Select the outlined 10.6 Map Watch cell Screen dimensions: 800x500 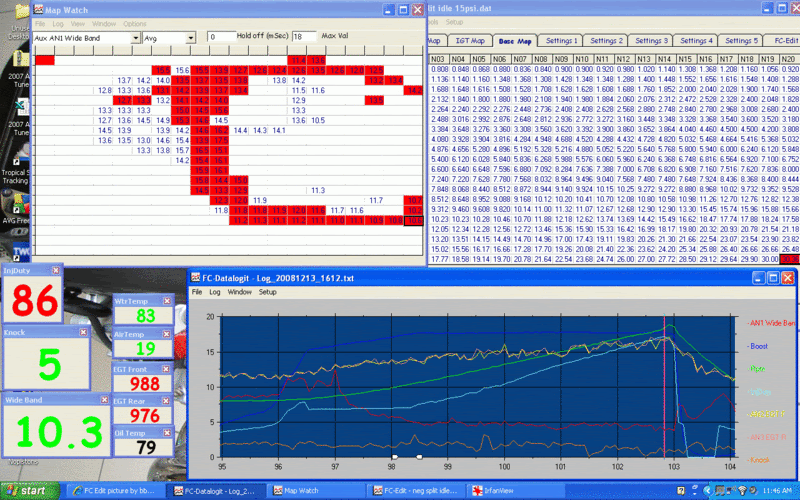[x=414, y=221]
